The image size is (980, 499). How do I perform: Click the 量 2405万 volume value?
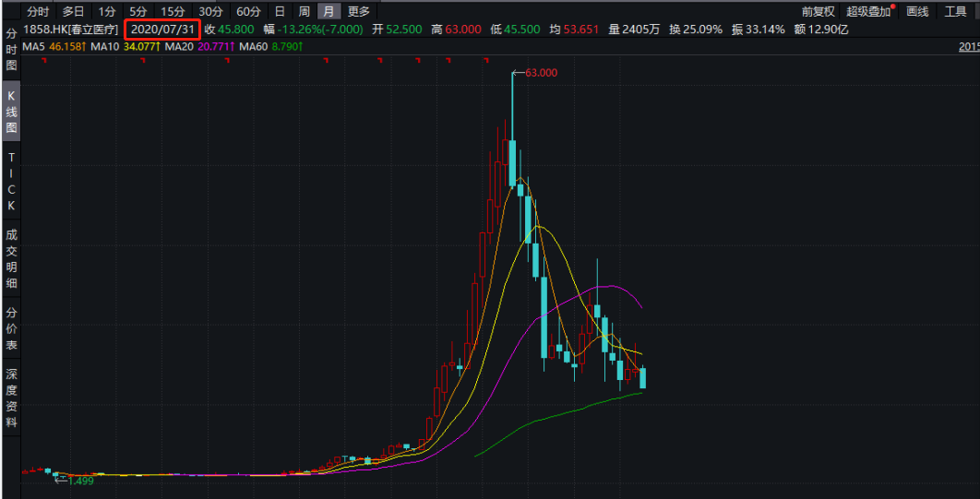click(633, 30)
